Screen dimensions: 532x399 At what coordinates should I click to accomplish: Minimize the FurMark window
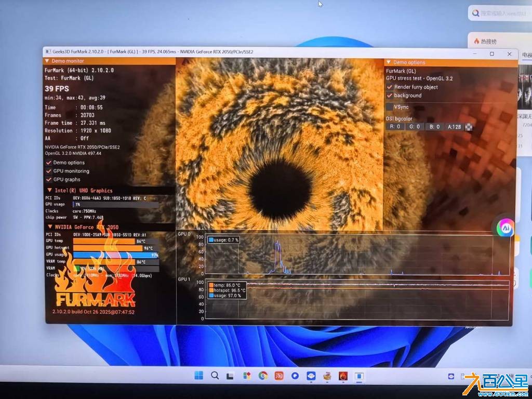475,54
